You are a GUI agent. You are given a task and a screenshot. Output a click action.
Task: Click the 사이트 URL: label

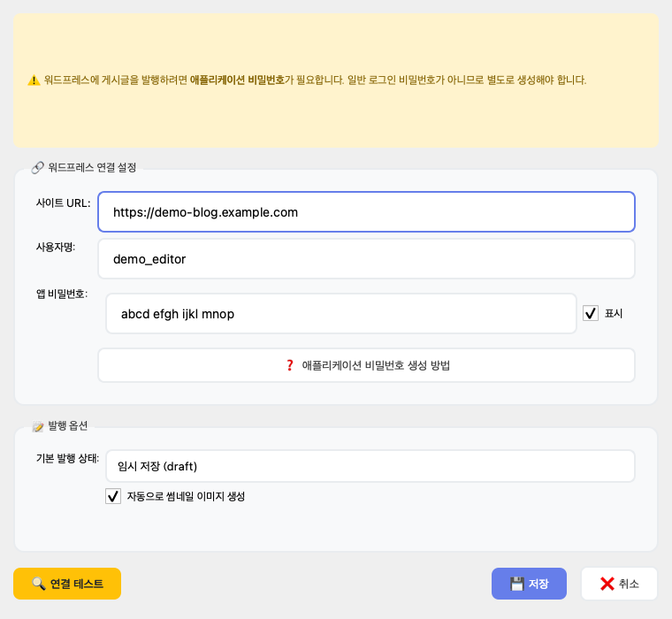click(64, 203)
